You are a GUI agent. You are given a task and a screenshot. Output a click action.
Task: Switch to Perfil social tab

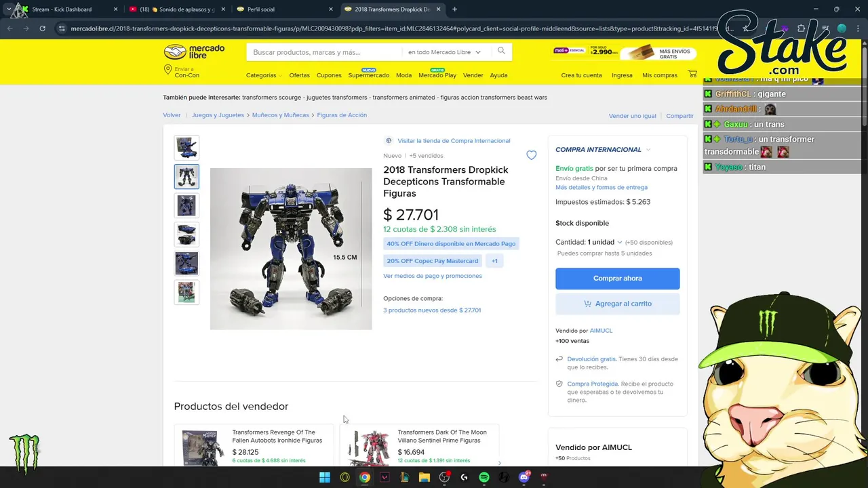coord(283,9)
